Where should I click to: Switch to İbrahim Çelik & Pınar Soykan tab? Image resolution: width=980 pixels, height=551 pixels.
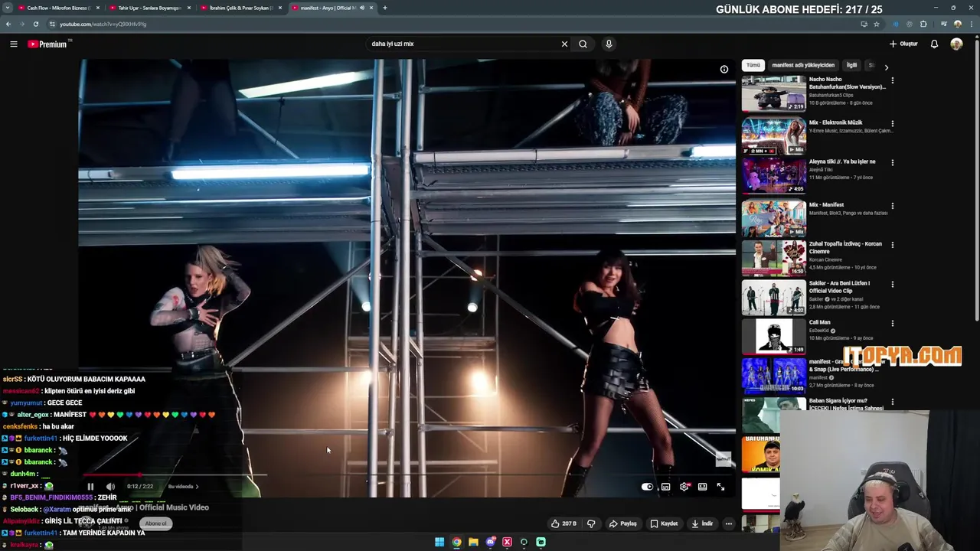[x=240, y=8]
